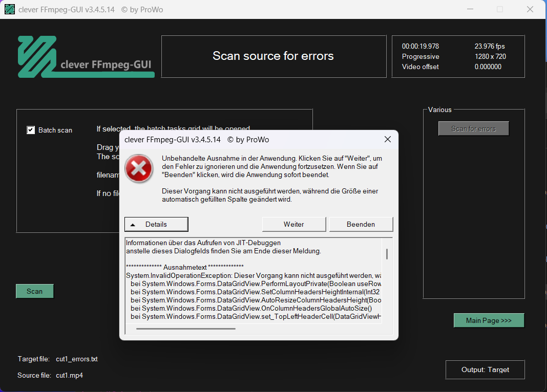Click Weiter to continue the application
The width and height of the screenshot is (547, 392).
click(294, 224)
